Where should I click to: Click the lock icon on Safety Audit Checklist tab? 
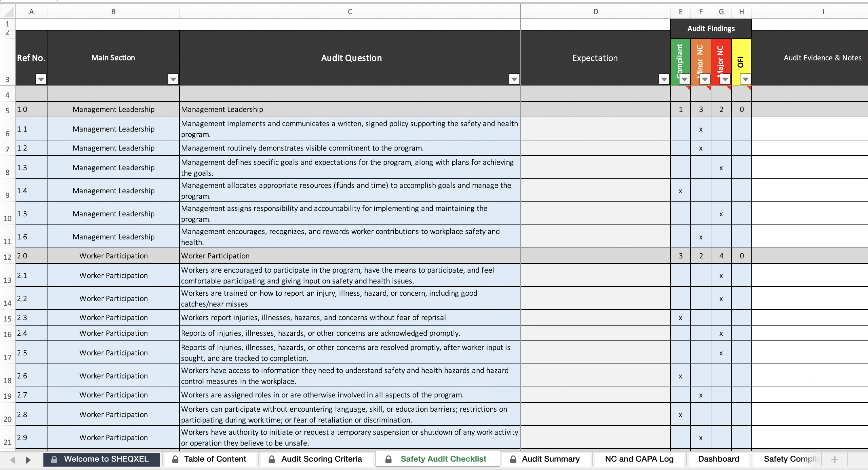(x=389, y=459)
